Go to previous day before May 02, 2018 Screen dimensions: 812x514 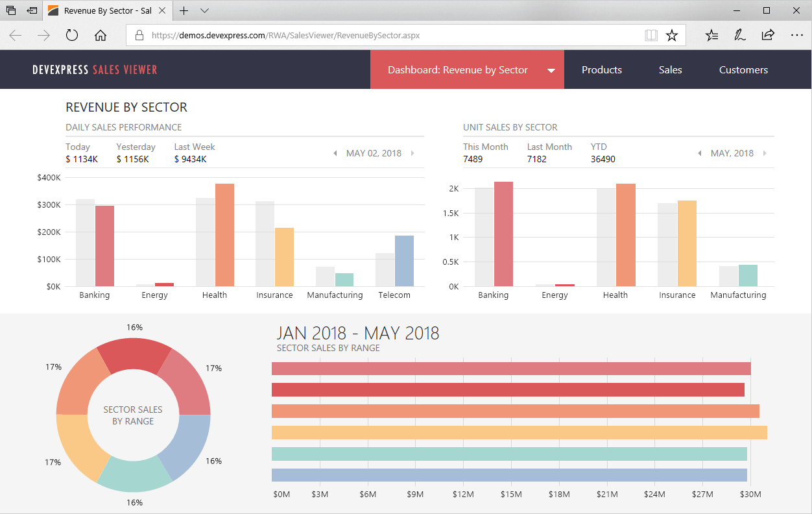click(x=335, y=154)
